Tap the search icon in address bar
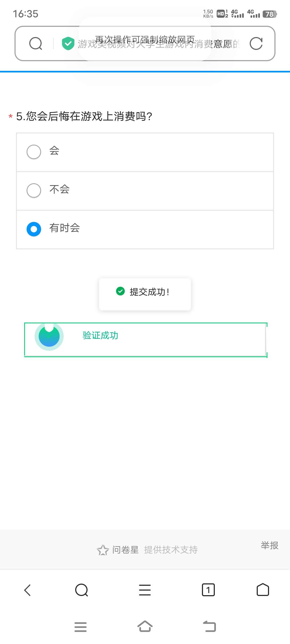This screenshot has width=290, height=644. (36, 43)
